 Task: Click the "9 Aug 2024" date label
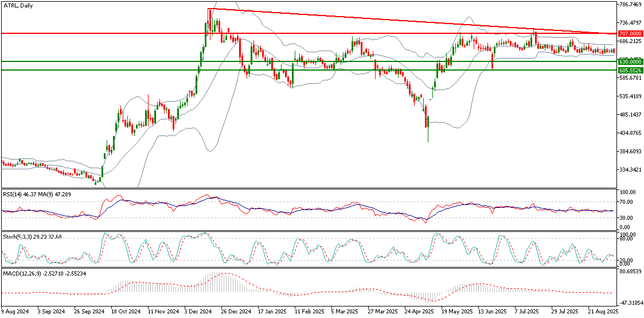point(14,311)
